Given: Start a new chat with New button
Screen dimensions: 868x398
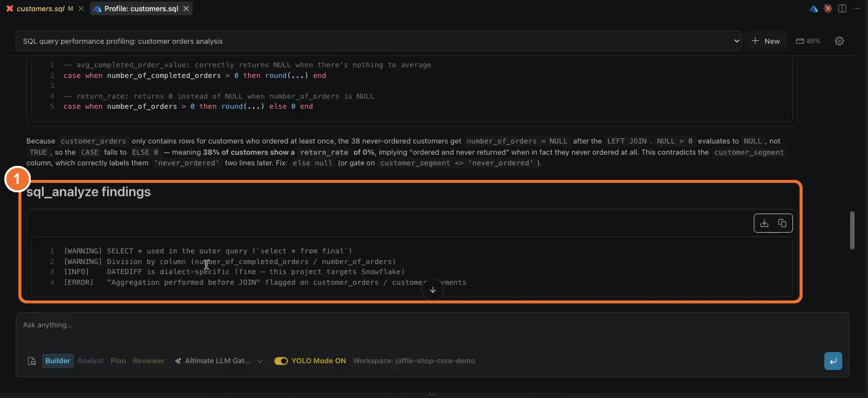Looking at the screenshot, I should (766, 41).
